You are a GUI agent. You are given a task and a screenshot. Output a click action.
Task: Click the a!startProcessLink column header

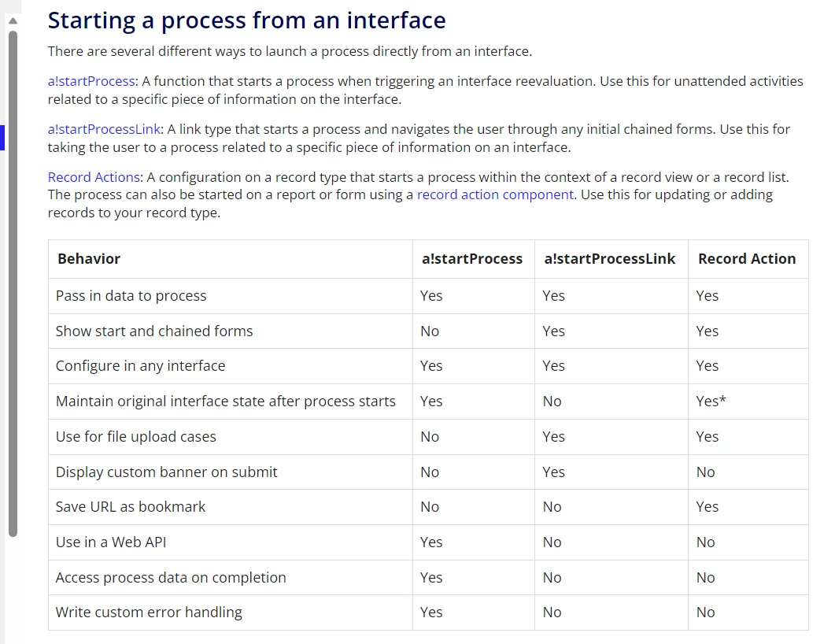(611, 259)
